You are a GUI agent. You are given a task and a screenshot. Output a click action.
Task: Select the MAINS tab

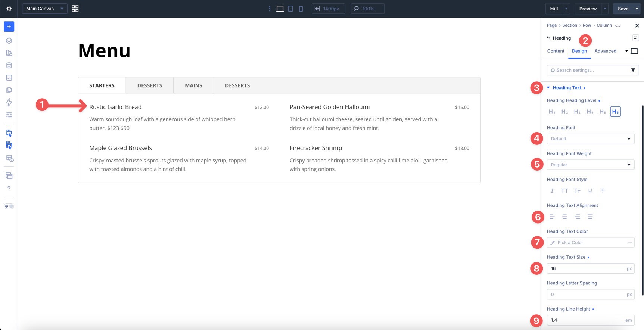coord(193,85)
